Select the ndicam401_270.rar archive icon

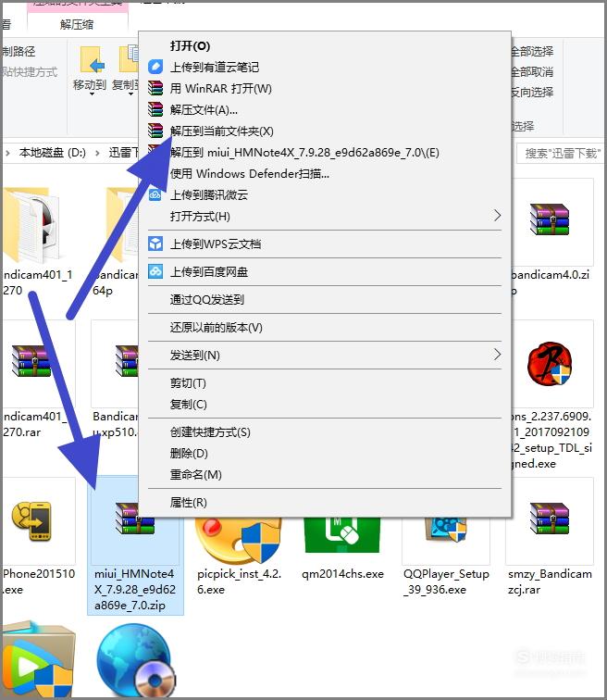click(31, 361)
